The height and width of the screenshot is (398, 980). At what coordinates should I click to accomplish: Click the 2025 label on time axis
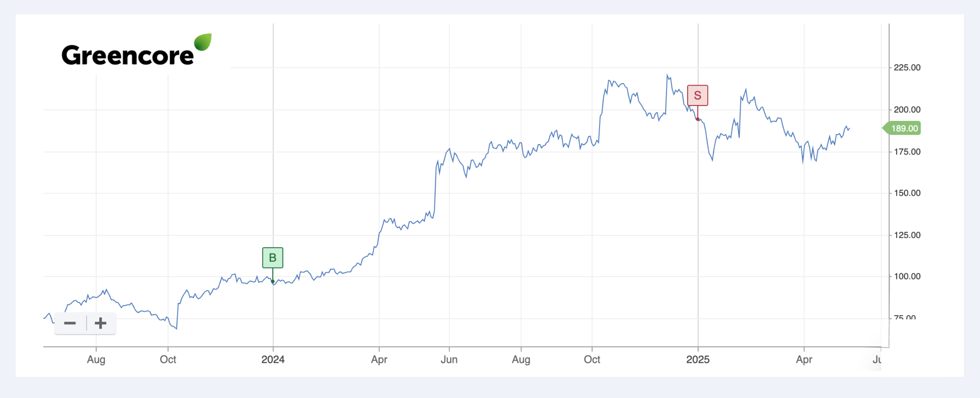tap(698, 360)
